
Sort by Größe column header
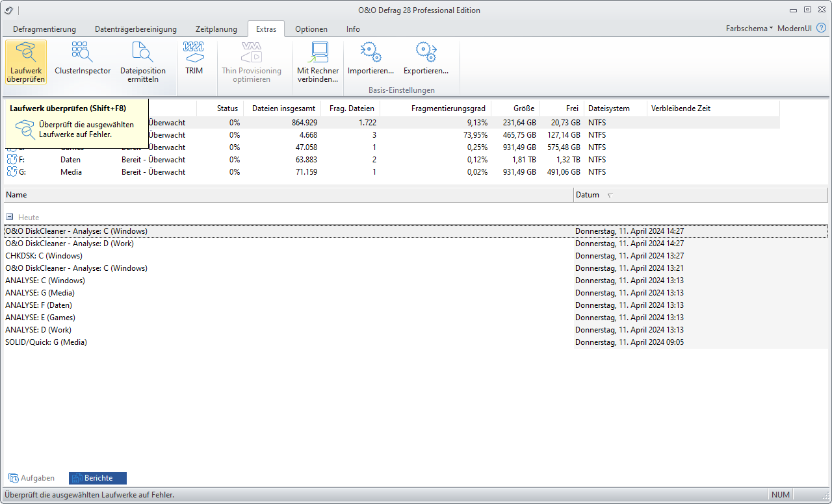[x=515, y=108]
